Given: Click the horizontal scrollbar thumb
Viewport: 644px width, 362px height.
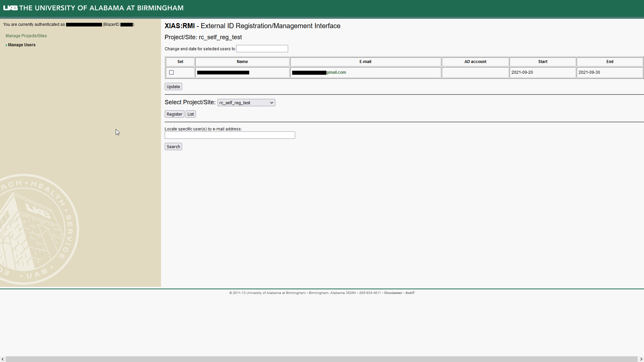Looking at the screenshot, I should [x=322, y=359].
